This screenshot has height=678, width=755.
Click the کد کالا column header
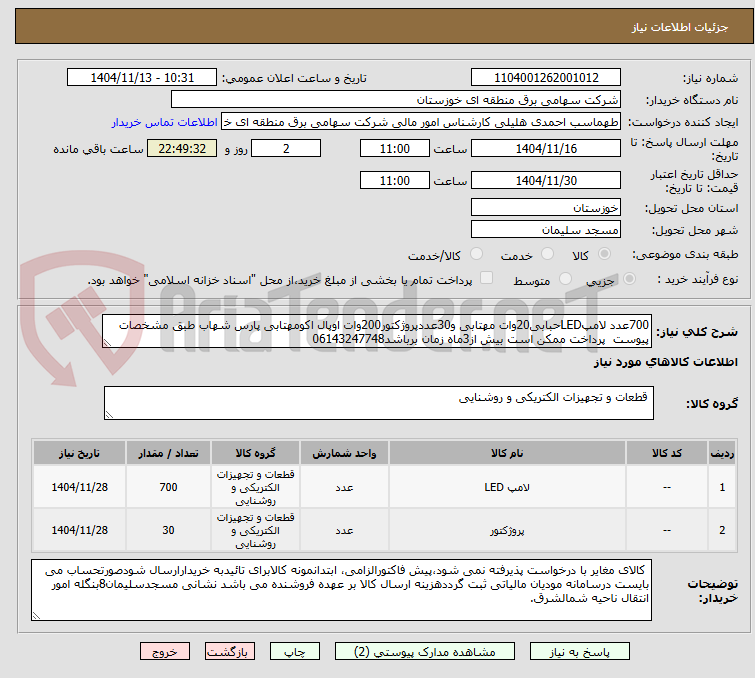(667, 453)
